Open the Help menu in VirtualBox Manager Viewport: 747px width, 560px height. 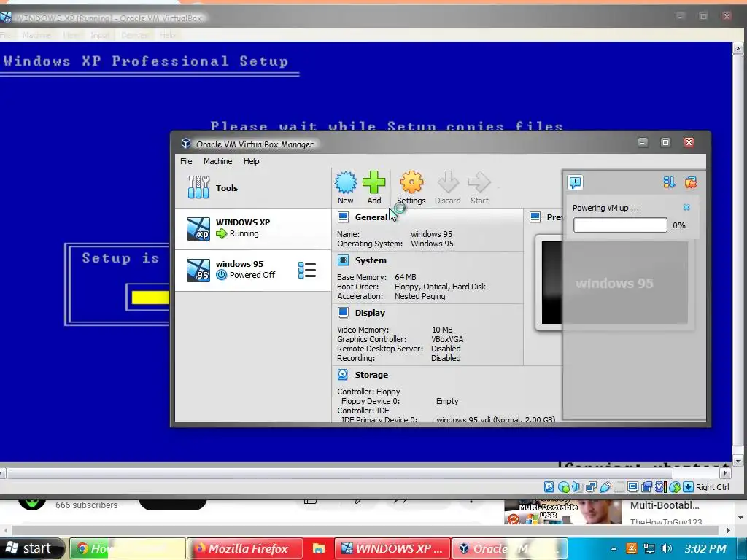(251, 161)
